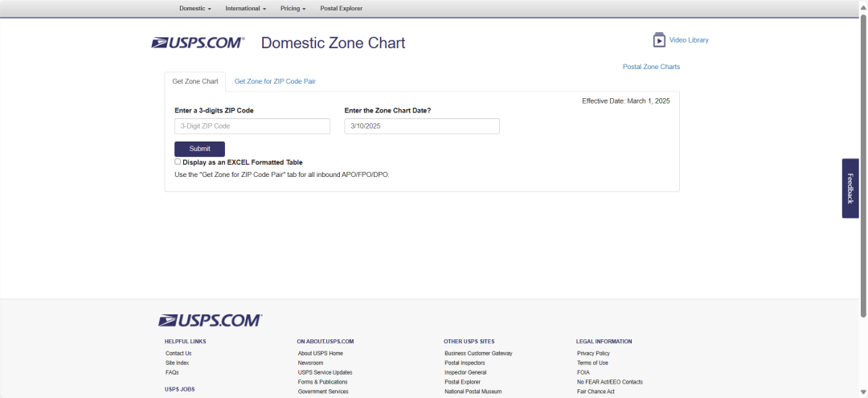This screenshot has width=868, height=398.
Task: Click the USPS.COM header logo
Action: click(198, 43)
